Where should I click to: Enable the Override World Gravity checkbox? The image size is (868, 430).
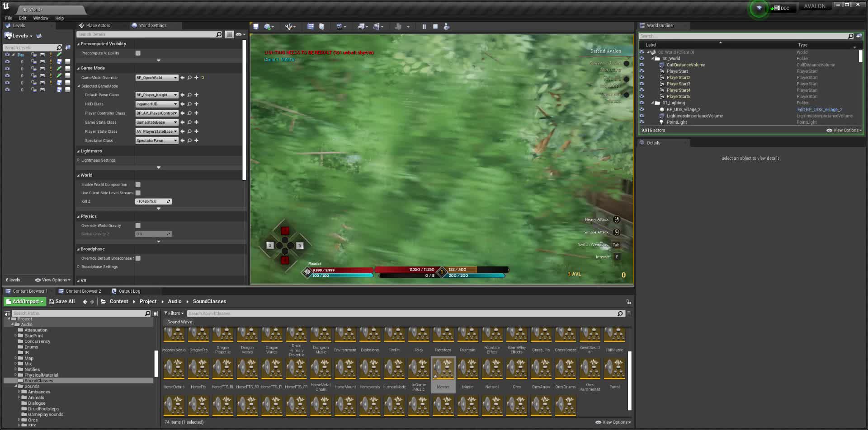(138, 225)
